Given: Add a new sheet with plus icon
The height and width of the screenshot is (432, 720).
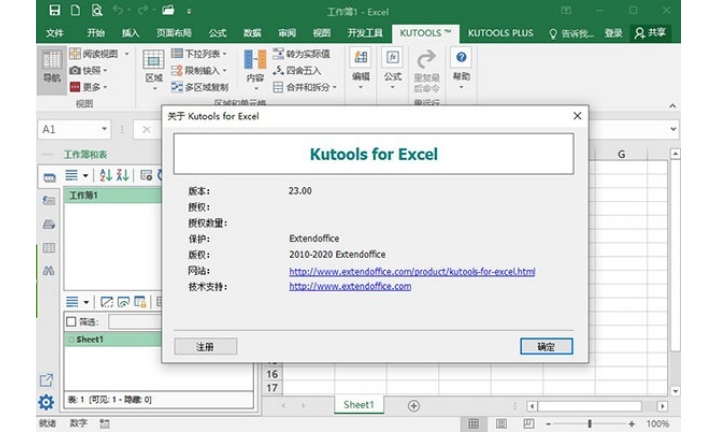Looking at the screenshot, I should (x=413, y=406).
